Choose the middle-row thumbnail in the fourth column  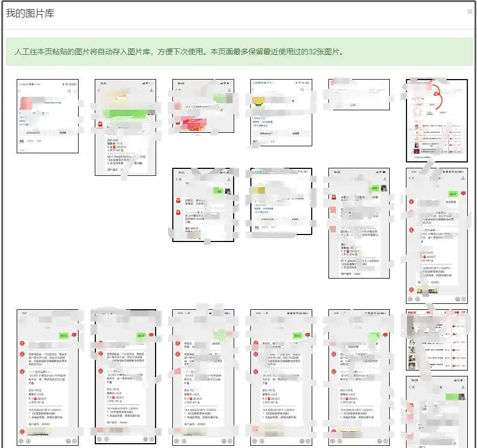(x=281, y=201)
